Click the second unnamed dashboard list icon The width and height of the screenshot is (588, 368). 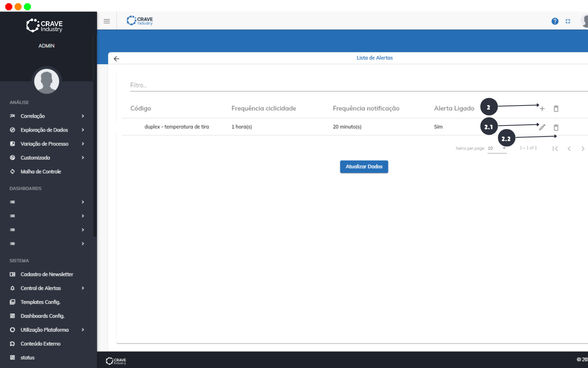(x=12, y=216)
